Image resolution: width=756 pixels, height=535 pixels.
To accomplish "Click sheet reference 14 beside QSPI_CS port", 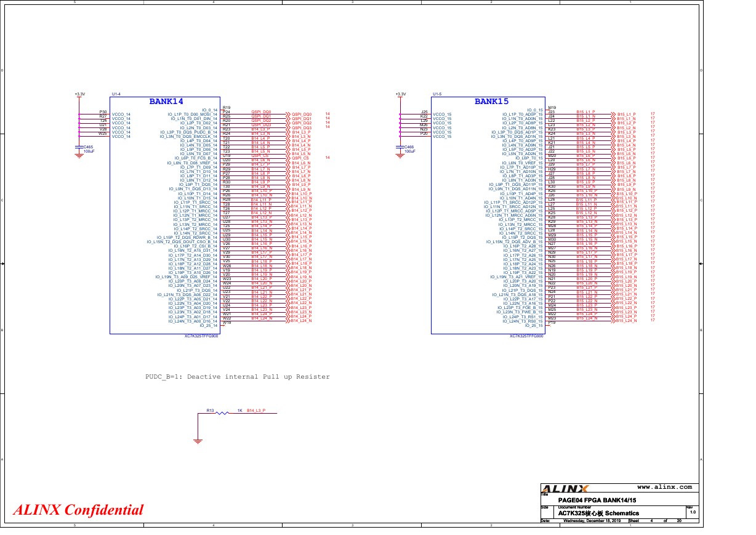I will point(328,158).
